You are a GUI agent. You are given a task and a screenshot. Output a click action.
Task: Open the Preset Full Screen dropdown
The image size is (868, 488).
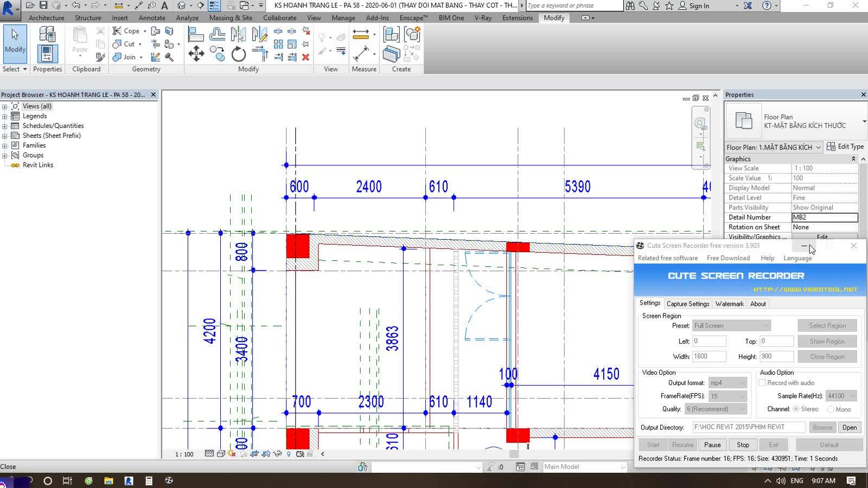[x=731, y=325]
